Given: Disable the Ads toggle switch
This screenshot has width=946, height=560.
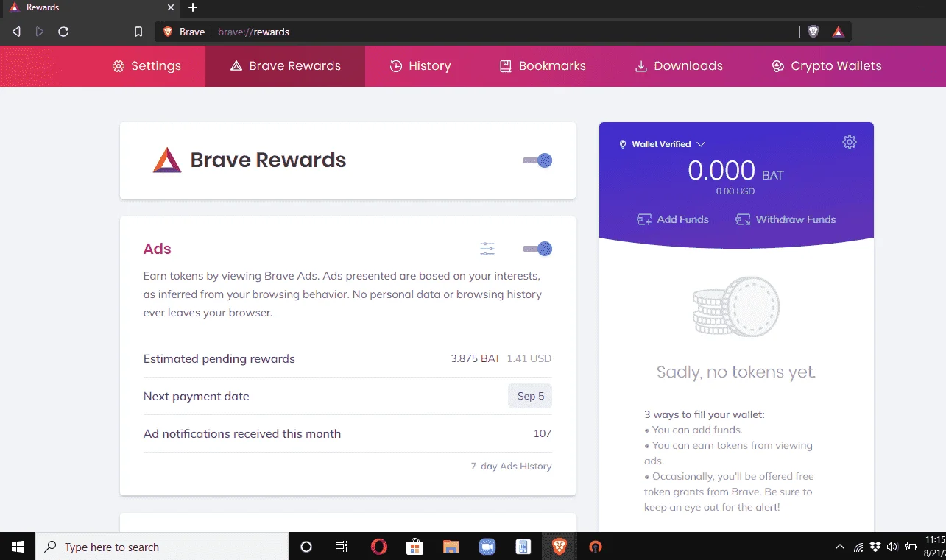Looking at the screenshot, I should tap(537, 249).
